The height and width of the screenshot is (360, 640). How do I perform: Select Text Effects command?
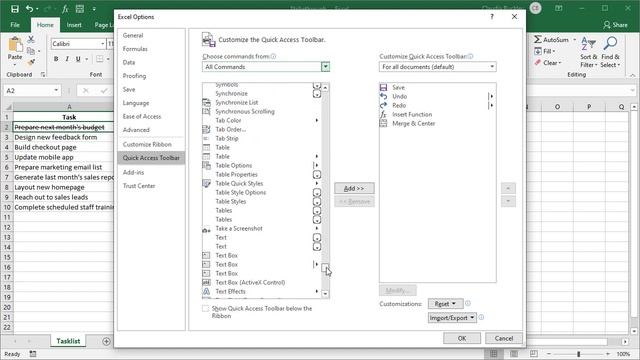point(262,291)
